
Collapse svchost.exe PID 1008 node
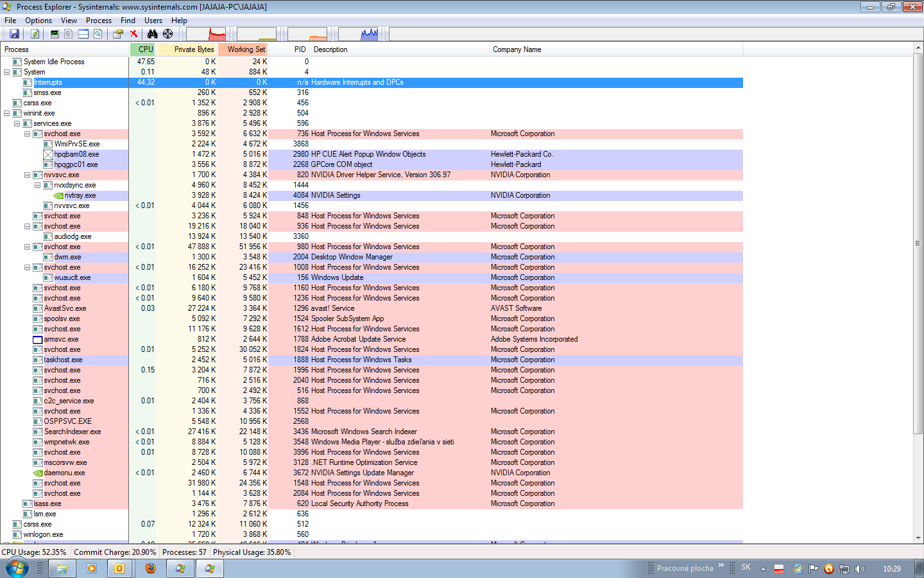(27, 267)
